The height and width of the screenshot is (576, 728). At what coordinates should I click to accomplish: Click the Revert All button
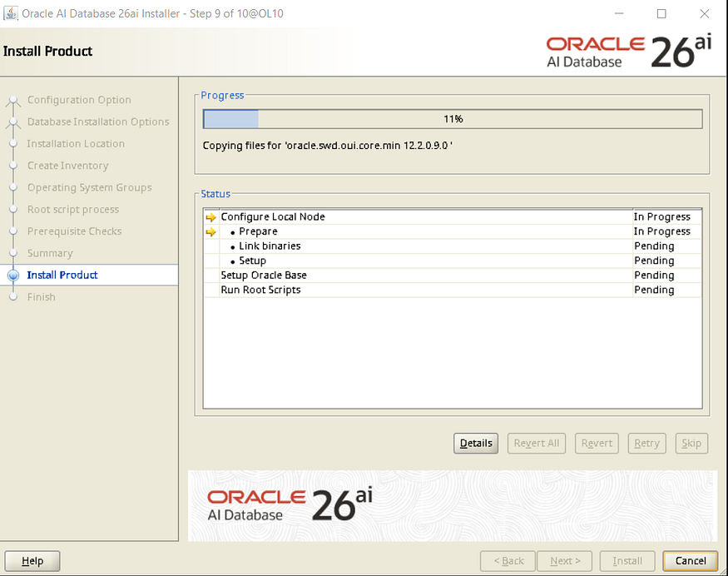[x=537, y=443]
